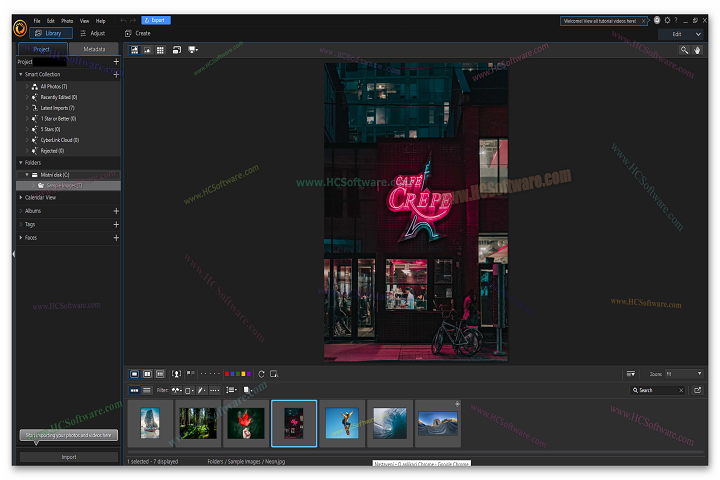Screen dimensions: 720x480
Task: Apply purple color label
Action: [249, 374]
